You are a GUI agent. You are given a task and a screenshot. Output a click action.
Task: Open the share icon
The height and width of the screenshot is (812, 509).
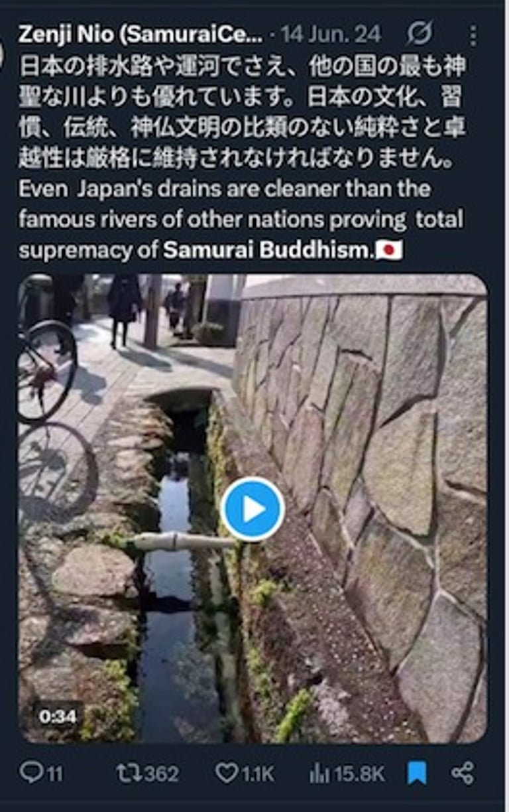pos(463,773)
